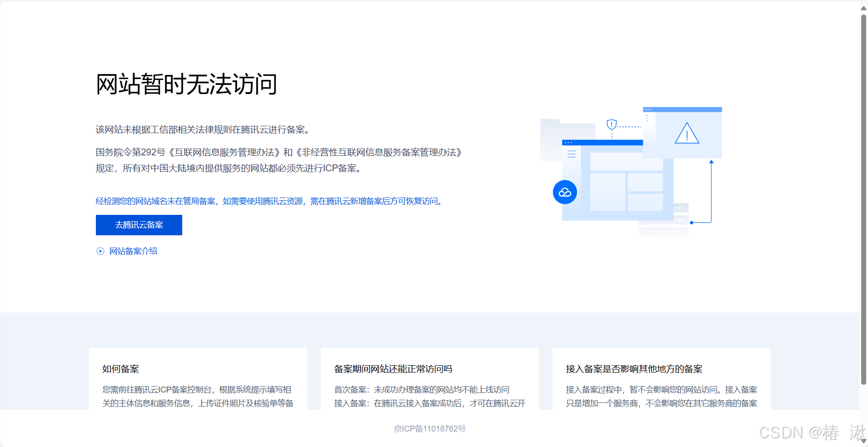Click the text 您需前往腾讯云ICP备案控制台
868x447 pixels.
tap(157, 390)
